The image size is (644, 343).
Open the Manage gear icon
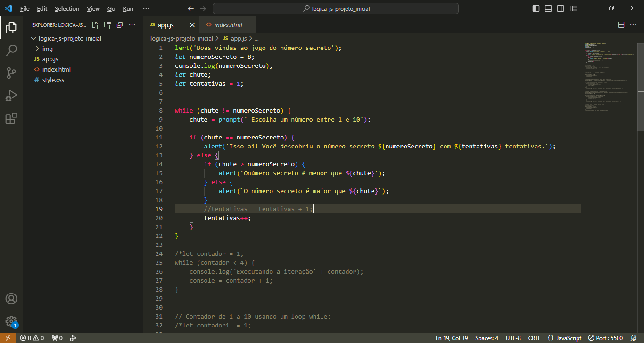(11, 321)
